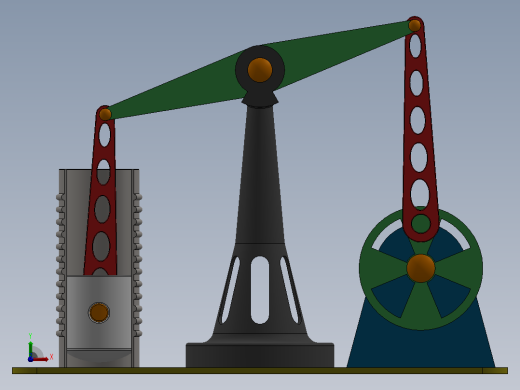This screenshot has width=520, height=390.
Task: Select the green crank pin on flywheel
Action: (421, 224)
